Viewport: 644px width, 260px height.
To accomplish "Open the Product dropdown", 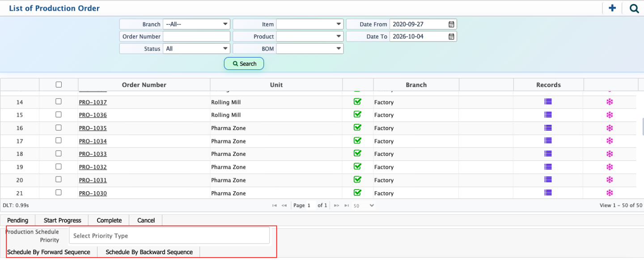I will pos(310,36).
